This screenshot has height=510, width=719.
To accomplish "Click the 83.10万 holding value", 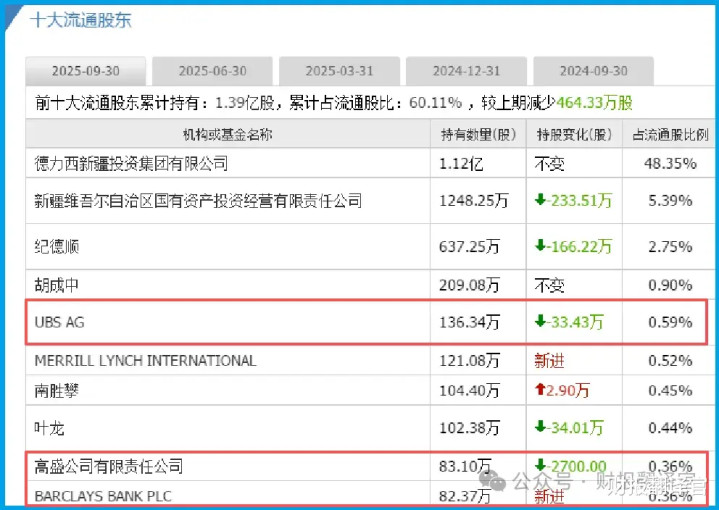I will pos(465,466).
